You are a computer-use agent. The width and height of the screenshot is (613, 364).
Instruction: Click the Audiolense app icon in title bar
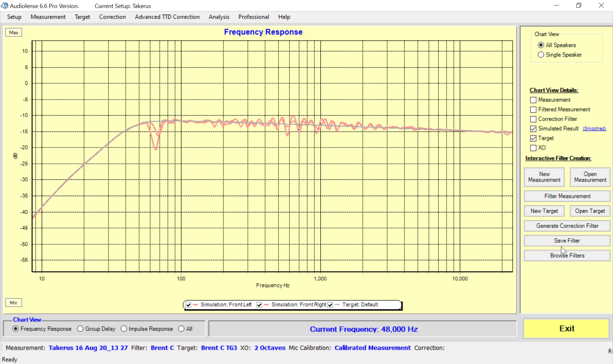coord(4,6)
